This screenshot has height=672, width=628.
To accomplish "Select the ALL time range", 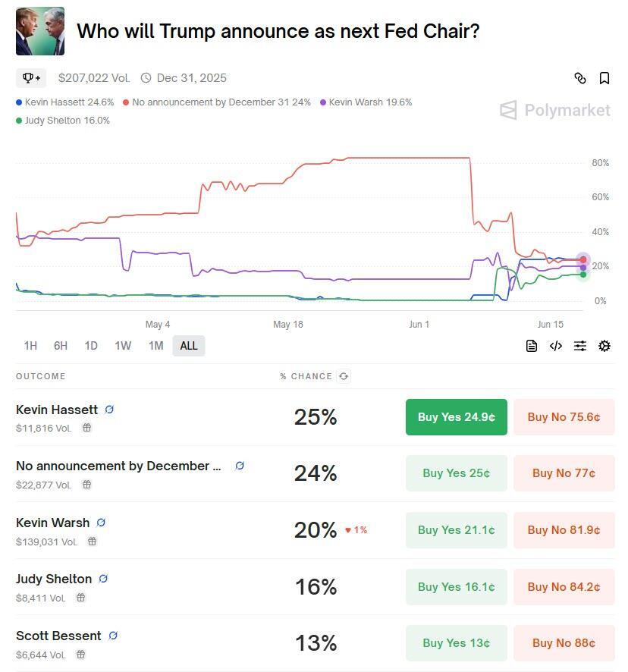I will [x=189, y=346].
